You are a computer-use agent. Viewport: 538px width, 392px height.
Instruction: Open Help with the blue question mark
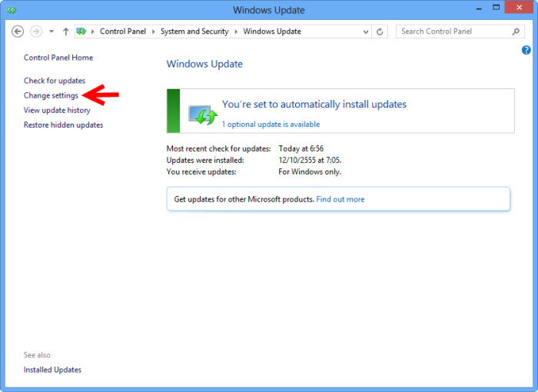(x=526, y=50)
